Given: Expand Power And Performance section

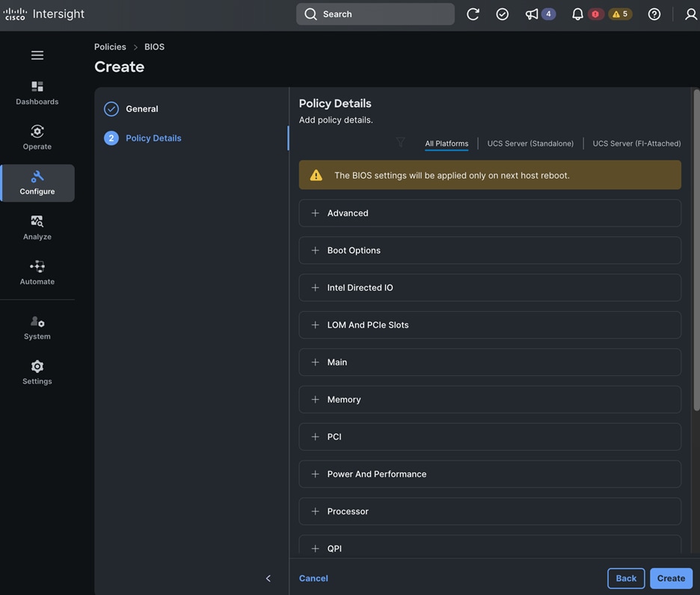Looking at the screenshot, I should click(490, 474).
